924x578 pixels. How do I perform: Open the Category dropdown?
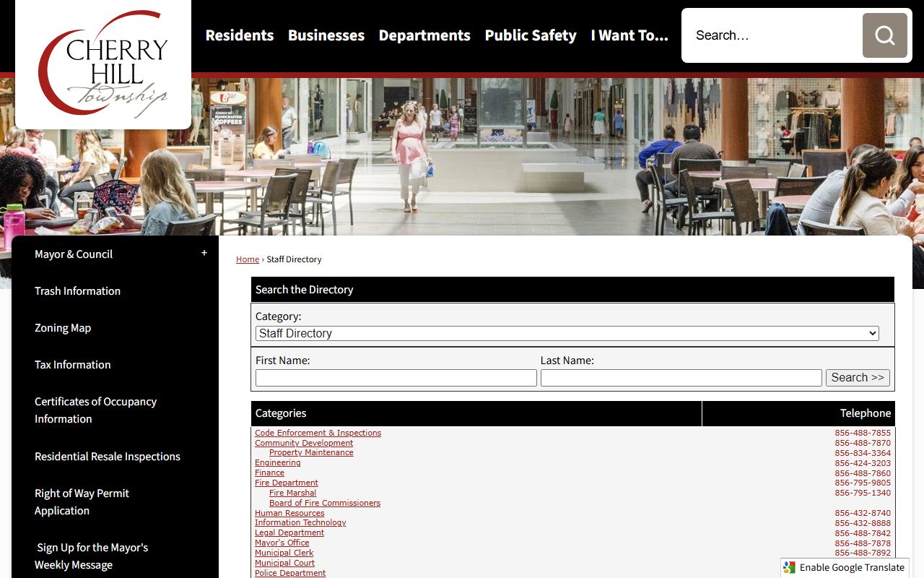pyautogui.click(x=567, y=333)
